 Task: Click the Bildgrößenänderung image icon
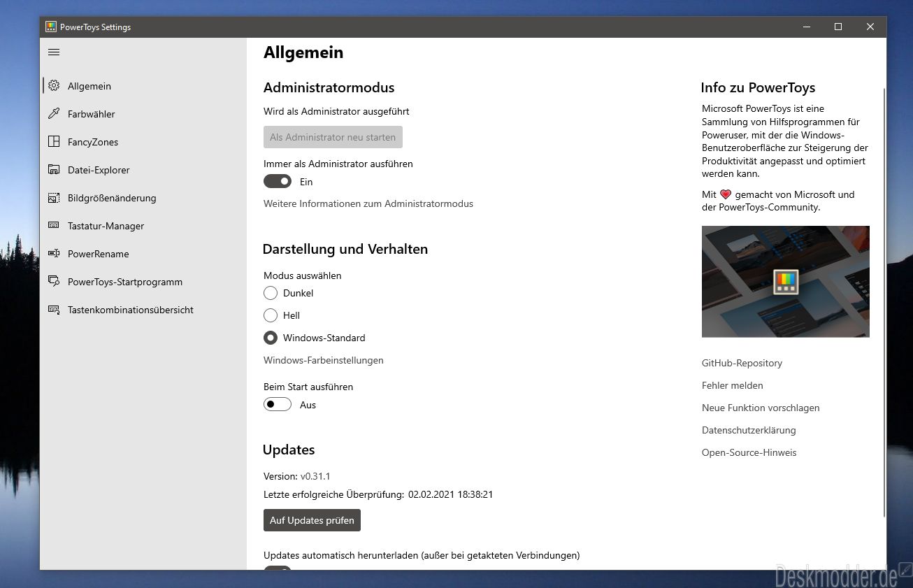click(x=54, y=198)
